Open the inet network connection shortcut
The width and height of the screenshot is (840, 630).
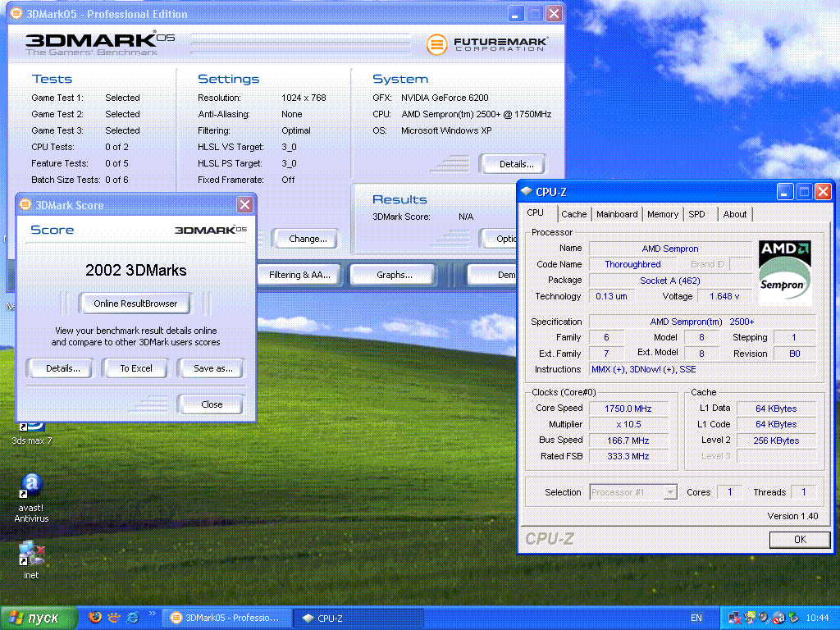tap(31, 559)
